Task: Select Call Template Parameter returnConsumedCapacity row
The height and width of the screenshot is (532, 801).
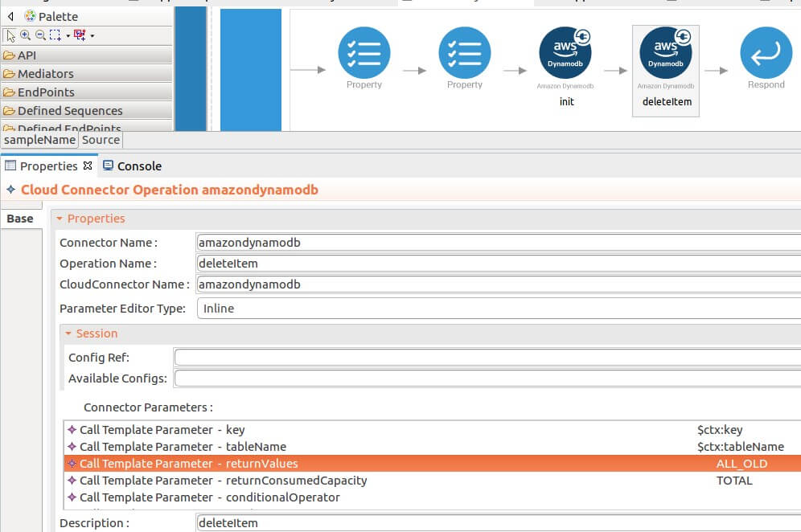Action: click(x=432, y=481)
